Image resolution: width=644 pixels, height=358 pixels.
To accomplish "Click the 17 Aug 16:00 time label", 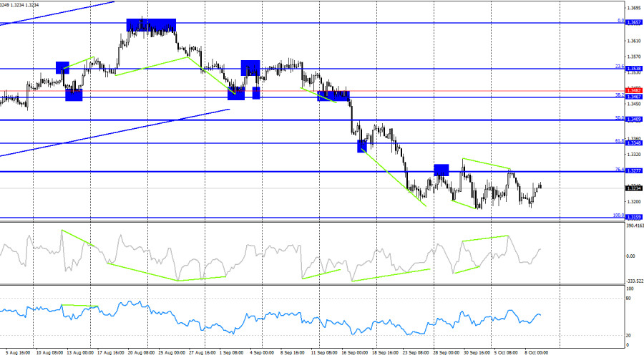I will tap(110, 353).
